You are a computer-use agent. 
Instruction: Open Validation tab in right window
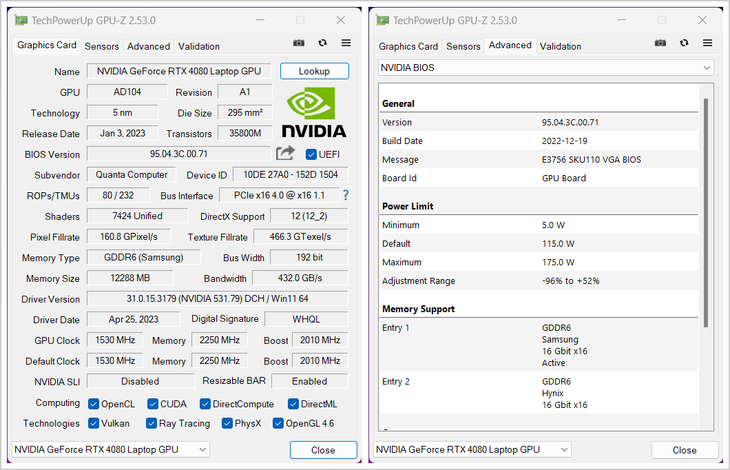click(x=561, y=47)
